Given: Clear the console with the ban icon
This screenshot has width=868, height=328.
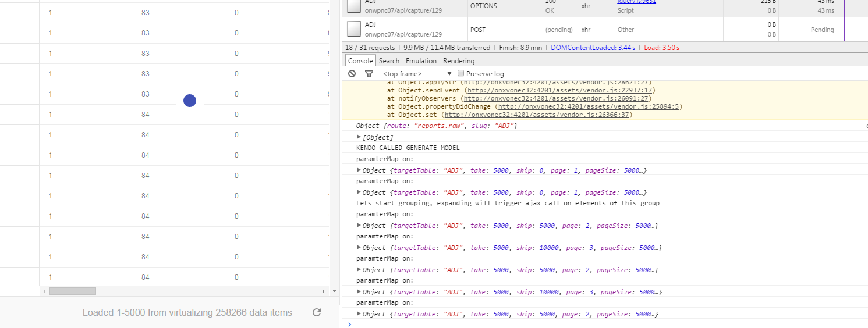Looking at the screenshot, I should (x=352, y=74).
